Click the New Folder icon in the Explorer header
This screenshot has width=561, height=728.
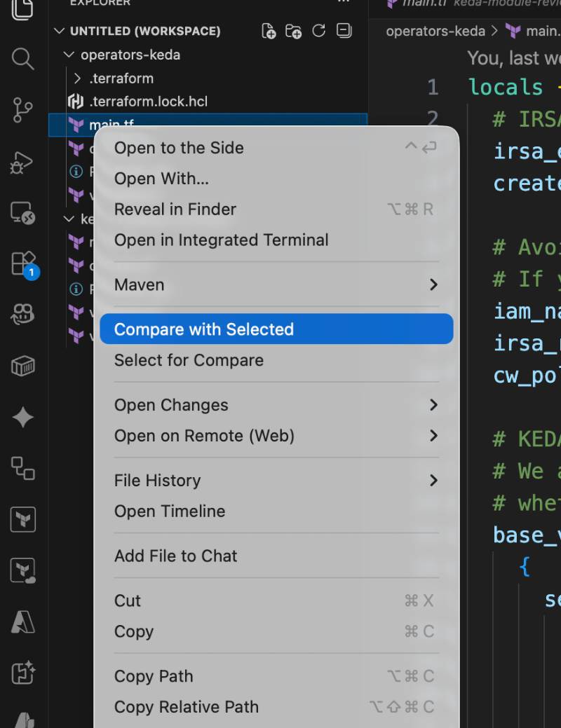[294, 31]
